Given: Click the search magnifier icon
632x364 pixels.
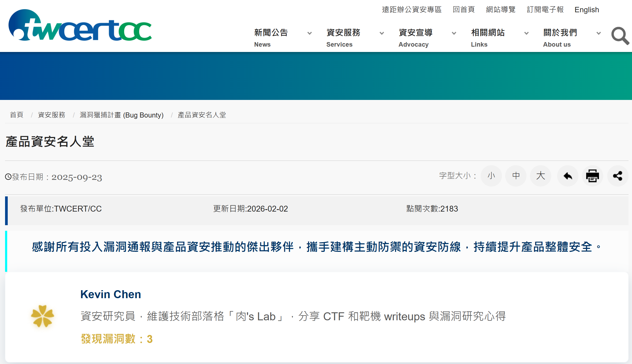Looking at the screenshot, I should tap(620, 36).
